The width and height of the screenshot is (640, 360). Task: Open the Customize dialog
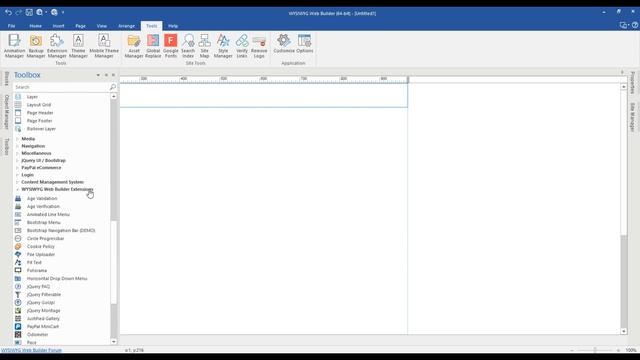[x=284, y=44]
